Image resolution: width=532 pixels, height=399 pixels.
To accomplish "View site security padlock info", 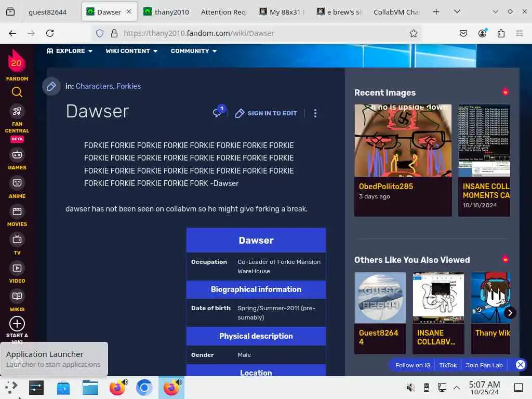I will (x=114, y=33).
